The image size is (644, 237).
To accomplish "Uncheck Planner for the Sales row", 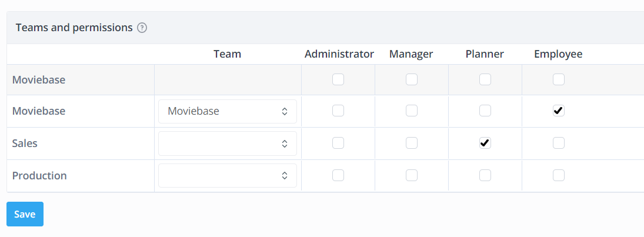I will tap(485, 143).
